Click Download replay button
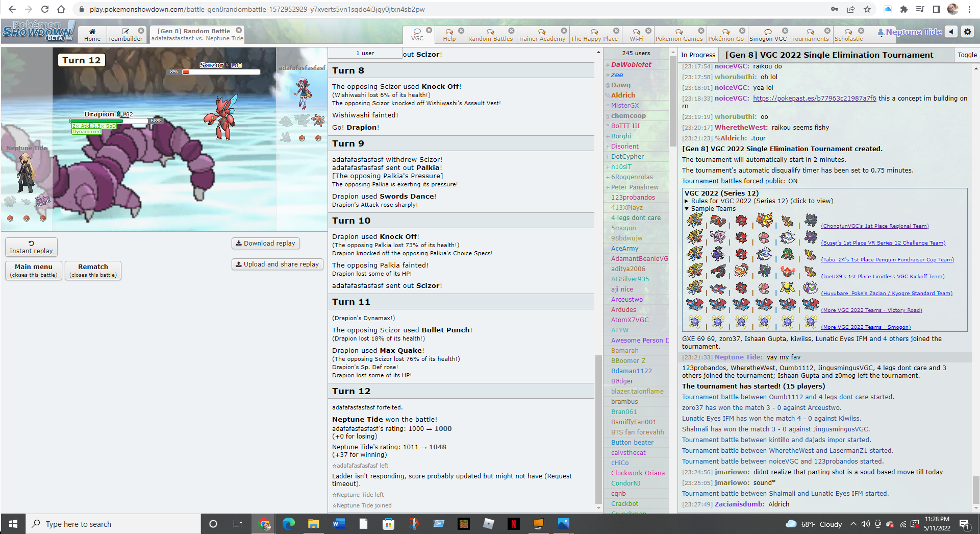The width and height of the screenshot is (980, 534). 266,243
